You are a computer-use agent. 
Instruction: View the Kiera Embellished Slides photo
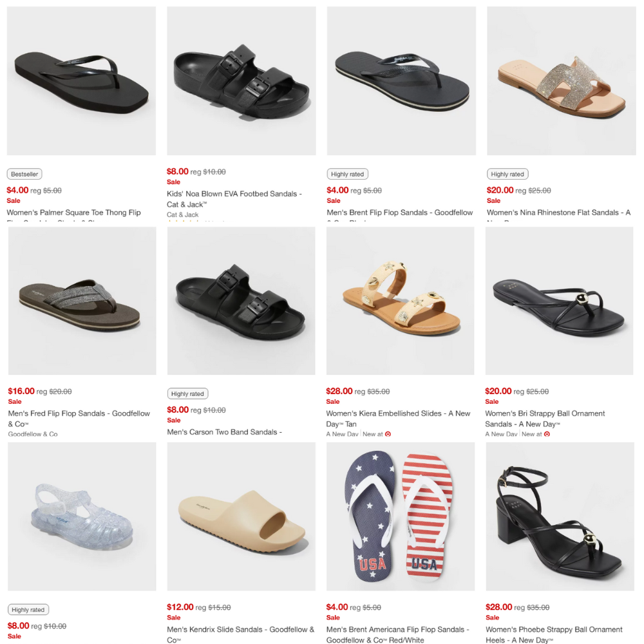pyautogui.click(x=401, y=301)
